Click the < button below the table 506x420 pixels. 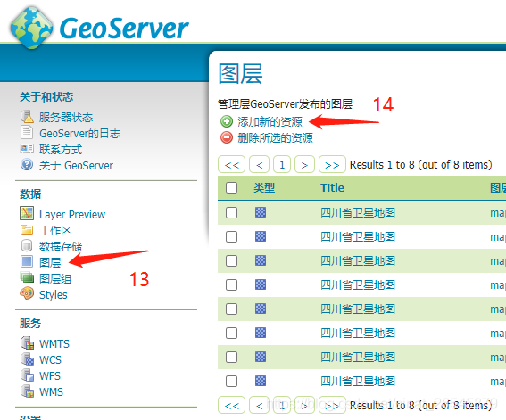tap(260, 405)
